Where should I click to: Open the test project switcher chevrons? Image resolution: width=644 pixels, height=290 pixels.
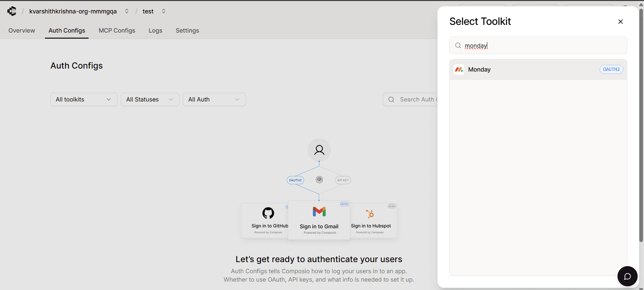tap(163, 11)
